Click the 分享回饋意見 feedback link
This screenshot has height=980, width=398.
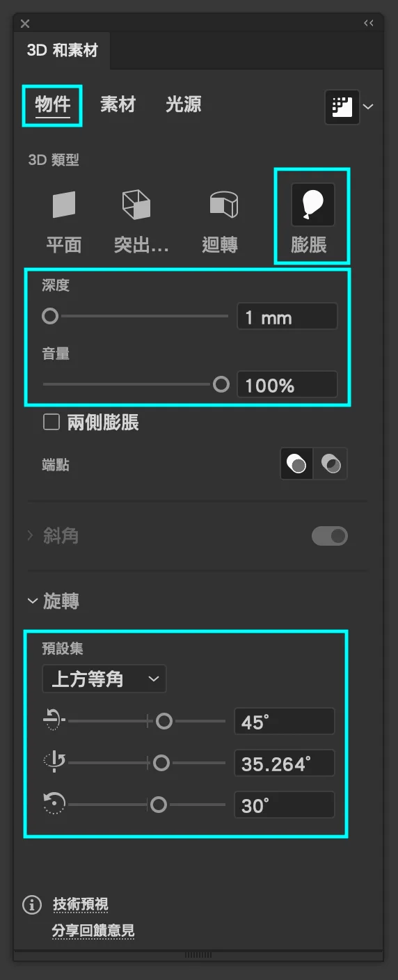(93, 931)
